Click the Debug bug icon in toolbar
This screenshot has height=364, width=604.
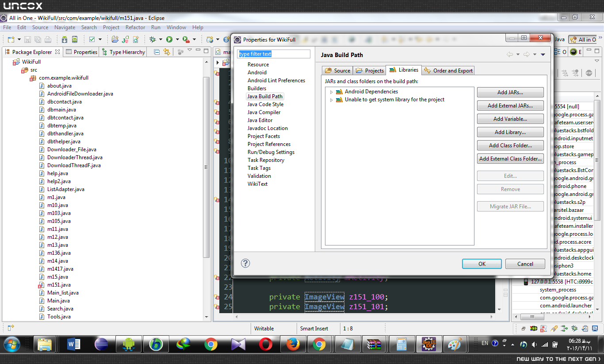(x=153, y=39)
